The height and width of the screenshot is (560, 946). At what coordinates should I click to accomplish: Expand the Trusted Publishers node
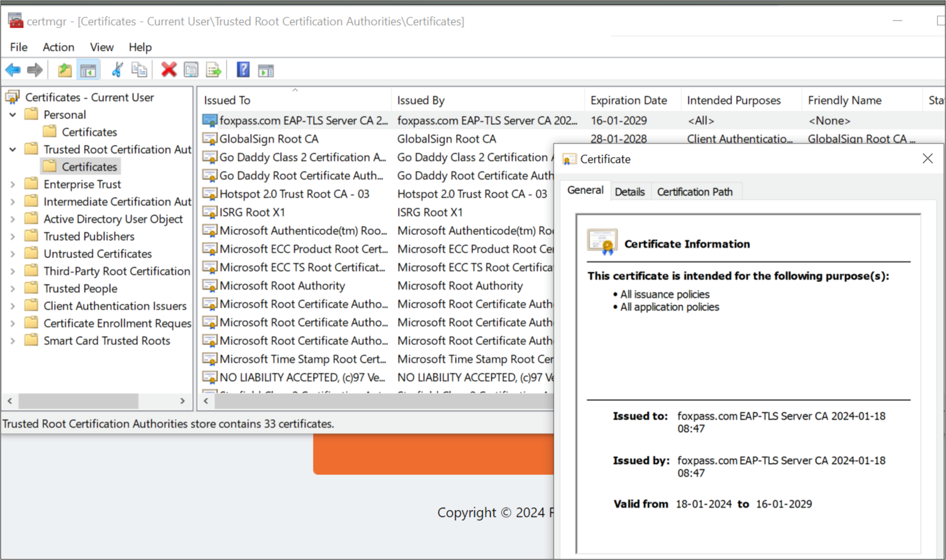[13, 237]
